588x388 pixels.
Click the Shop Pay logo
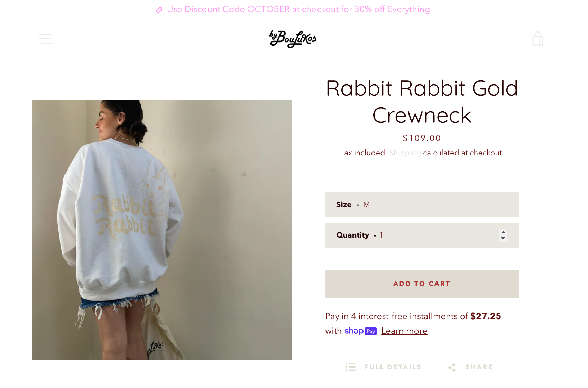click(360, 331)
